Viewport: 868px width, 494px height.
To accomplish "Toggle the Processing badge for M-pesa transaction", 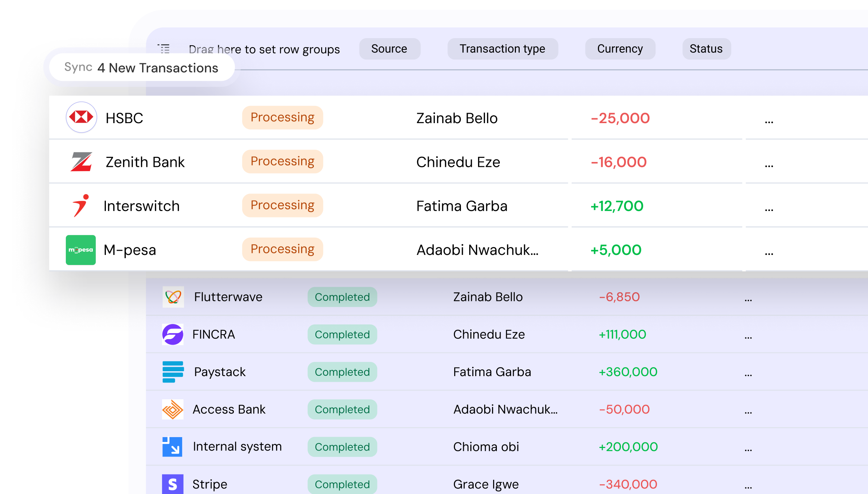I will pyautogui.click(x=282, y=249).
